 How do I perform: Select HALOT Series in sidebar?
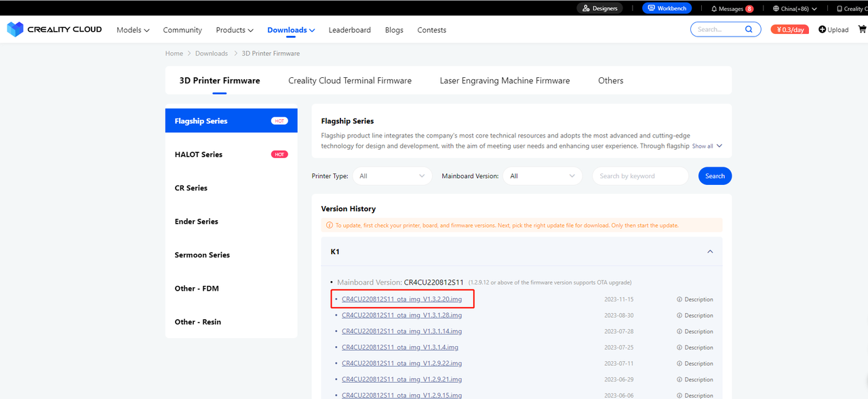231,154
